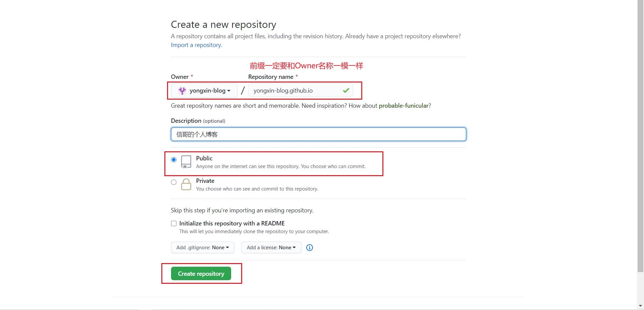Click the scrollbar down arrow
Image resolution: width=644 pixels, height=310 pixels.
point(641,306)
